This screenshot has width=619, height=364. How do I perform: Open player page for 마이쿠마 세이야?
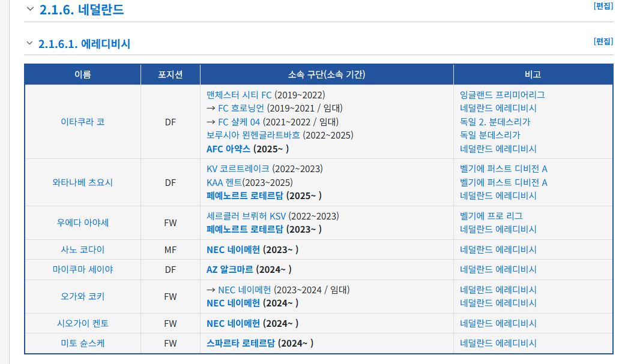pos(82,270)
